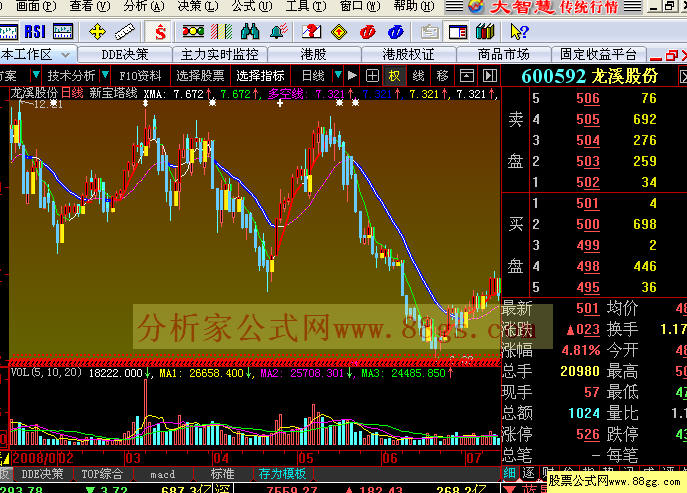The image size is (687, 493).
Task: Switch to the 主力实时监控 tab
Action: 220,55
